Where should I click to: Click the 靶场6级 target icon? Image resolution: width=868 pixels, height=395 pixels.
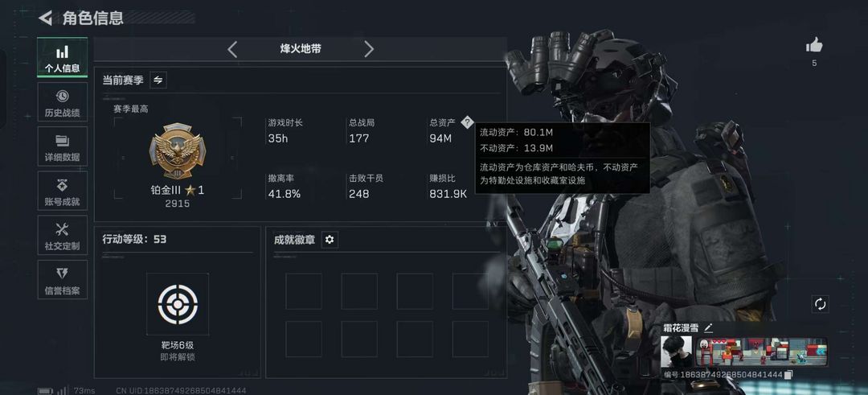[178, 304]
